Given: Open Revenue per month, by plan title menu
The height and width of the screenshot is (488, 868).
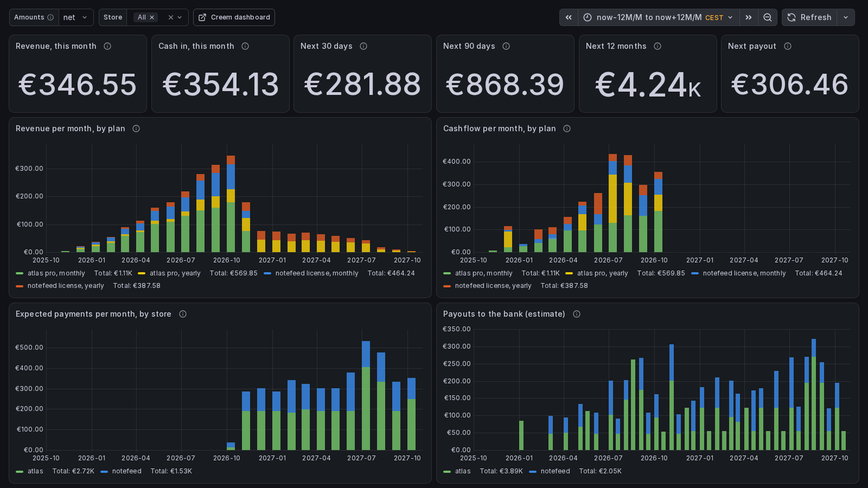Looking at the screenshot, I should (x=71, y=129).
